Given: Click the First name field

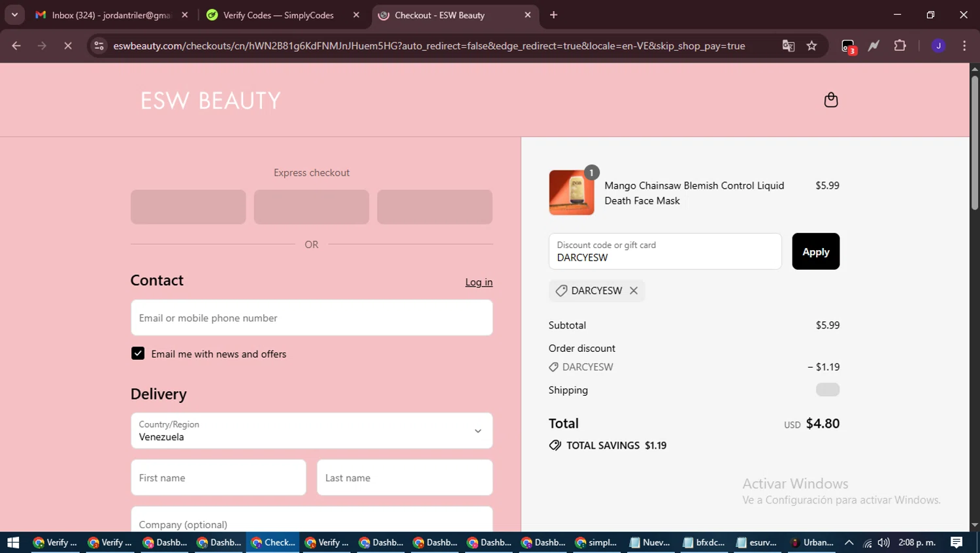Looking at the screenshot, I should pyautogui.click(x=218, y=477).
